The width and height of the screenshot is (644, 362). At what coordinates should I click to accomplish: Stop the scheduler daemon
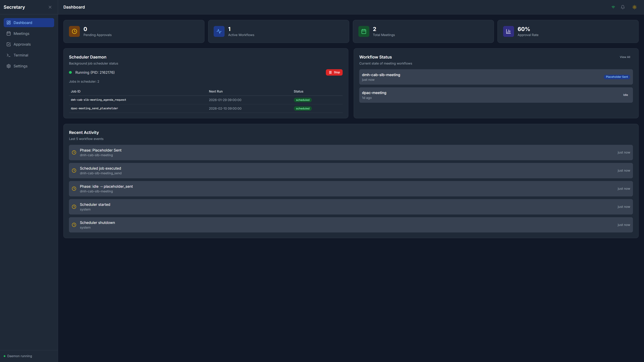tap(334, 72)
